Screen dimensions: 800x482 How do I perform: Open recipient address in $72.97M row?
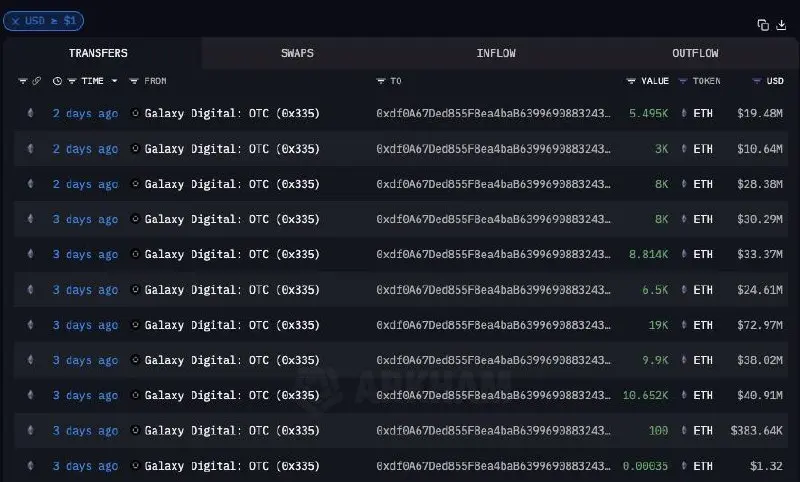click(493, 325)
